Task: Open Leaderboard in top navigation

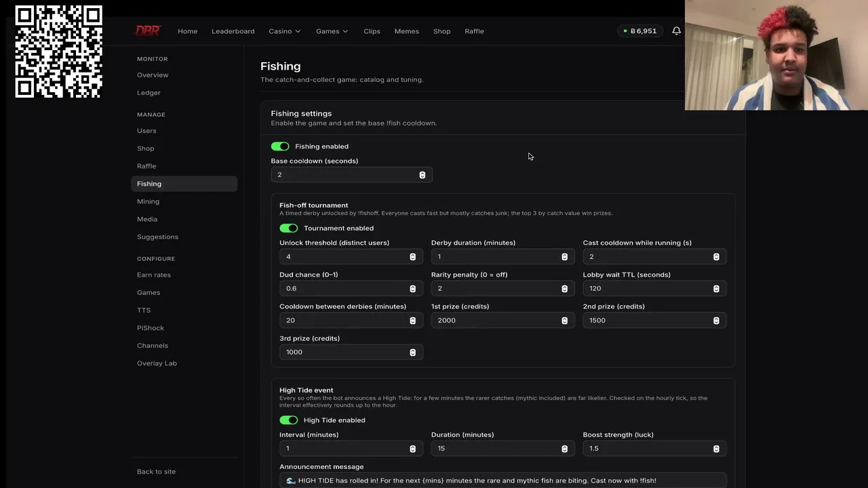Action: point(233,31)
